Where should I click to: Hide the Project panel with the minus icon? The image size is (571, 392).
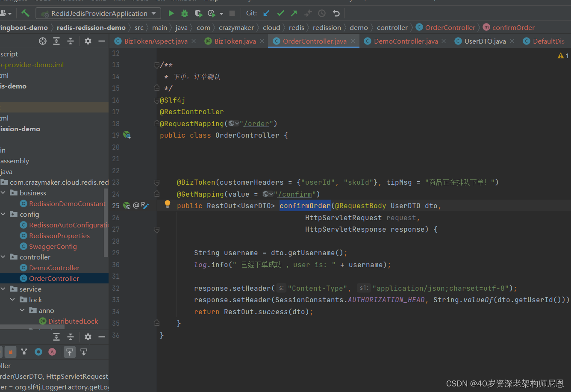coord(102,41)
